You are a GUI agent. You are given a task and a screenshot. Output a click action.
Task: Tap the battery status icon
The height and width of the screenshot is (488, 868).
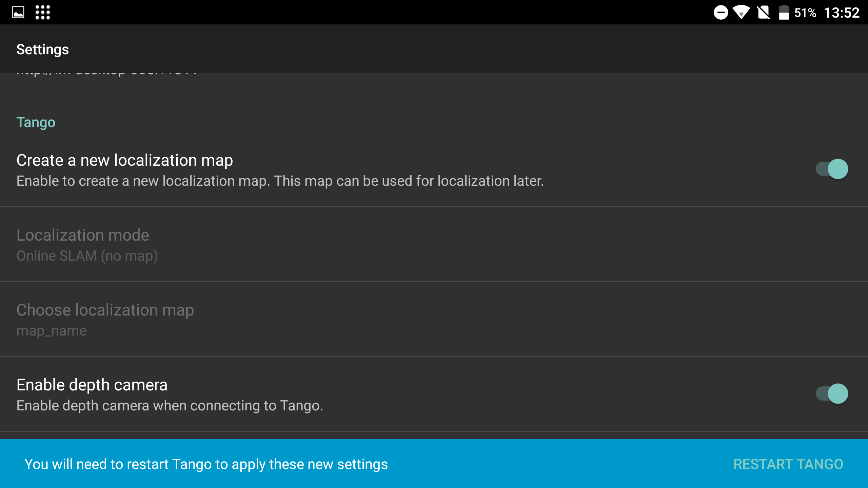pos(784,13)
